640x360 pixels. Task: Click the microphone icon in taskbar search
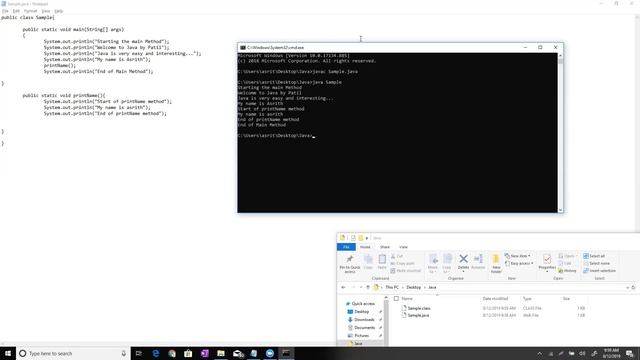tap(124, 353)
